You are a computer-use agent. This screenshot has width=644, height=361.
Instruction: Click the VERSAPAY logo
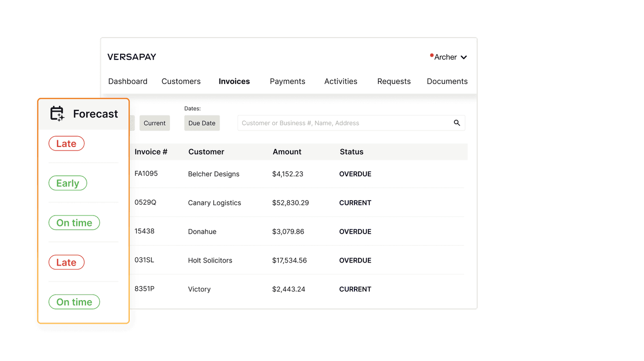tap(132, 57)
